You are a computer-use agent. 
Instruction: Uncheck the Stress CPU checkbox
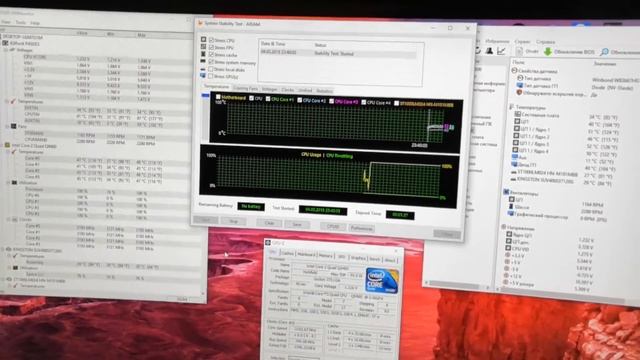click(211, 40)
